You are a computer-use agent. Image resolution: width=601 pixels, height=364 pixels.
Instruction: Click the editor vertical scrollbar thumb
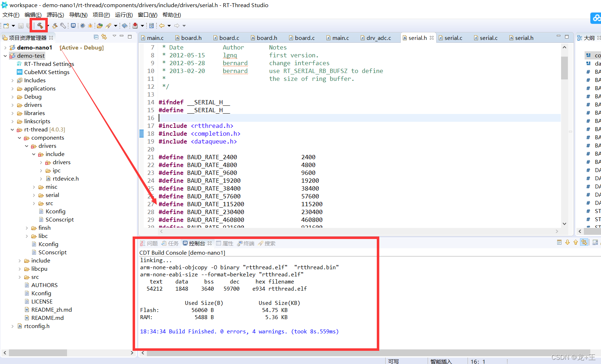(x=564, y=68)
